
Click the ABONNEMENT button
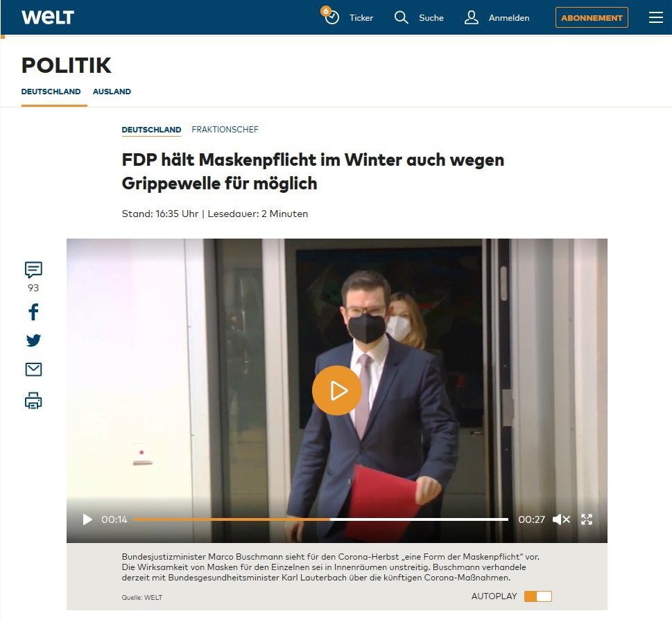coord(592,17)
